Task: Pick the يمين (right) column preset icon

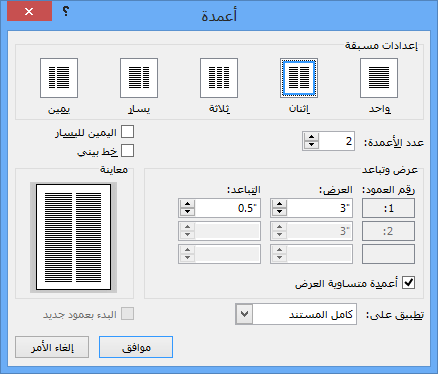Action: (59, 78)
